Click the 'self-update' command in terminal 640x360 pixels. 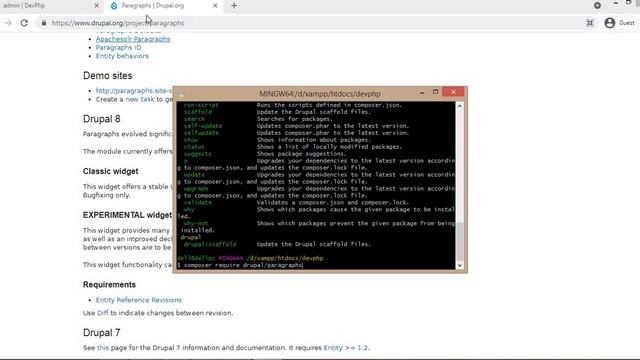coord(203,126)
